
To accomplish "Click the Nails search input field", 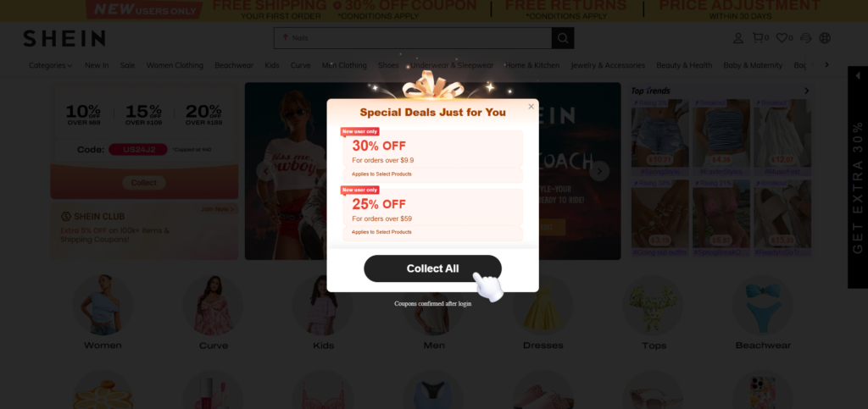I will point(413,38).
